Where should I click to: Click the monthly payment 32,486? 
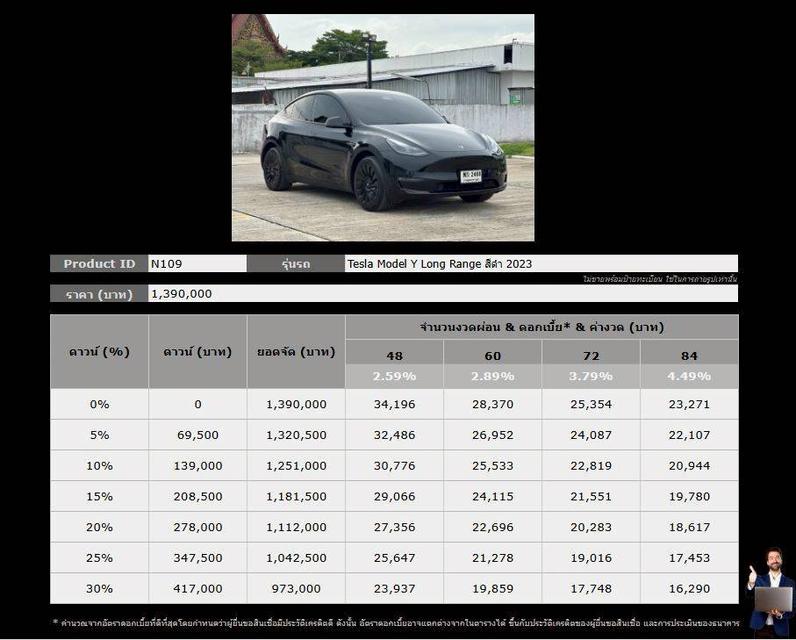(394, 435)
